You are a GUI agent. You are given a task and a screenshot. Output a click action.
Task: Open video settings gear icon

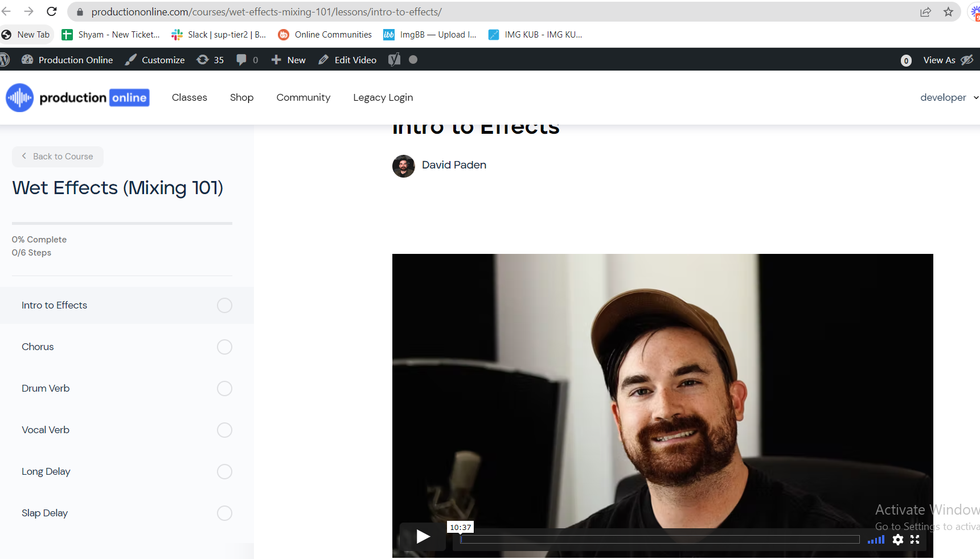click(898, 540)
